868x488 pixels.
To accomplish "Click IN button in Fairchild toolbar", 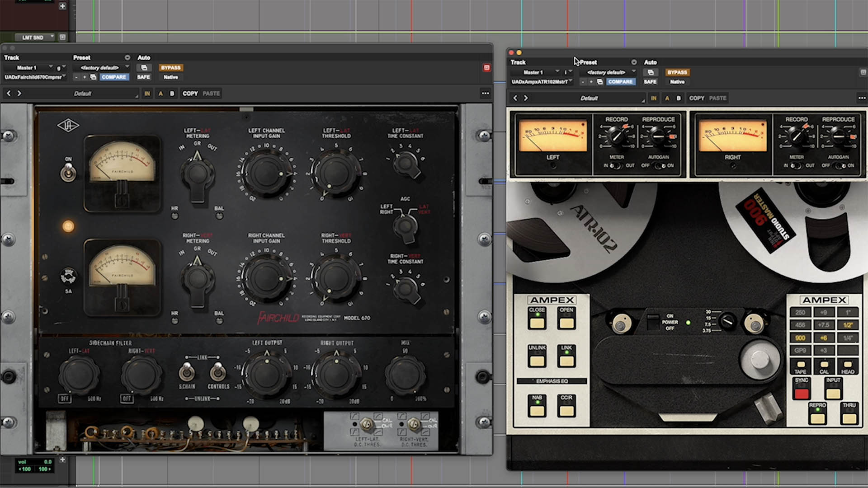I will (147, 94).
